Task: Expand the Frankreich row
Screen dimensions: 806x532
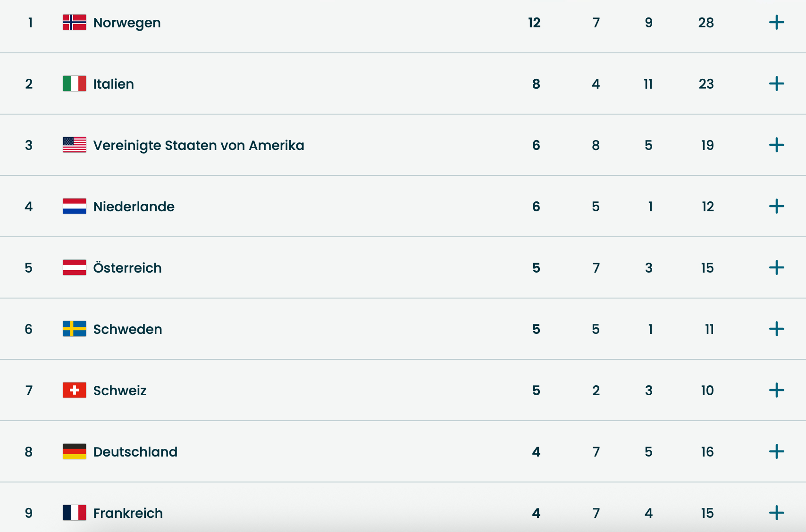Action: pos(776,513)
